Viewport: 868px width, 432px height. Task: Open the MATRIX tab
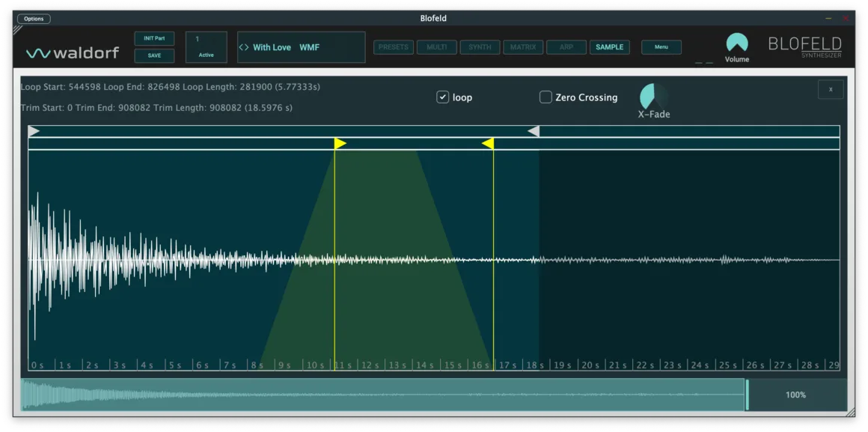coord(523,47)
